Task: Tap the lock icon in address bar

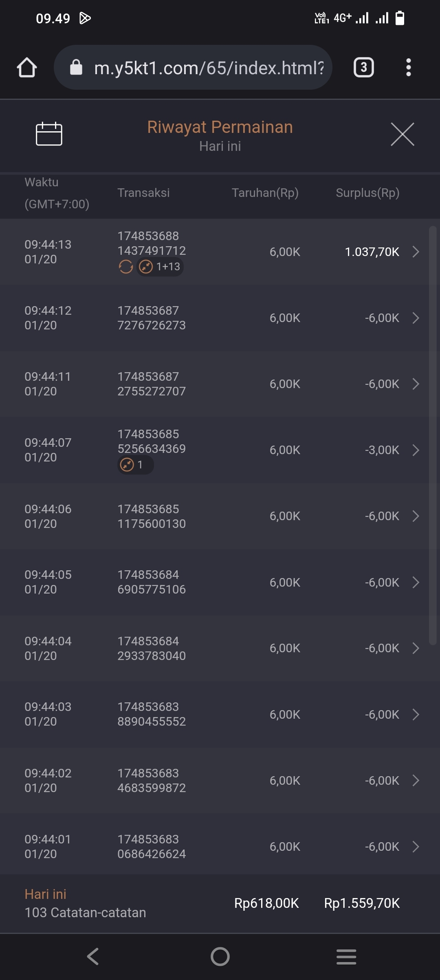Action: pyautogui.click(x=76, y=67)
